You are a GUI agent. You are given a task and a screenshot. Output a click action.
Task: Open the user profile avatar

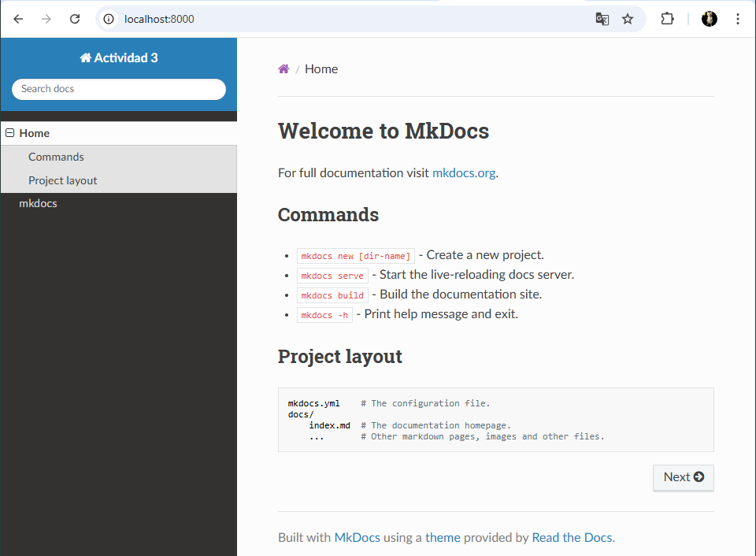[710, 19]
